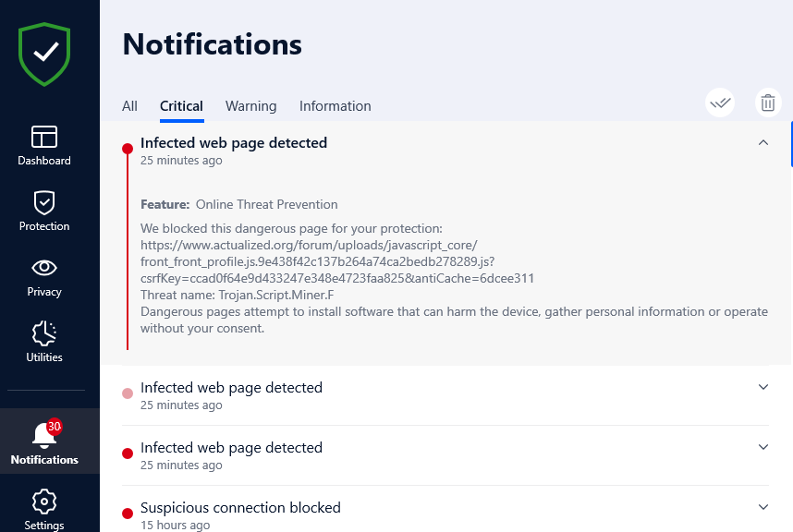Select the Critical tab
Image resolution: width=793 pixels, height=532 pixels.
click(181, 106)
